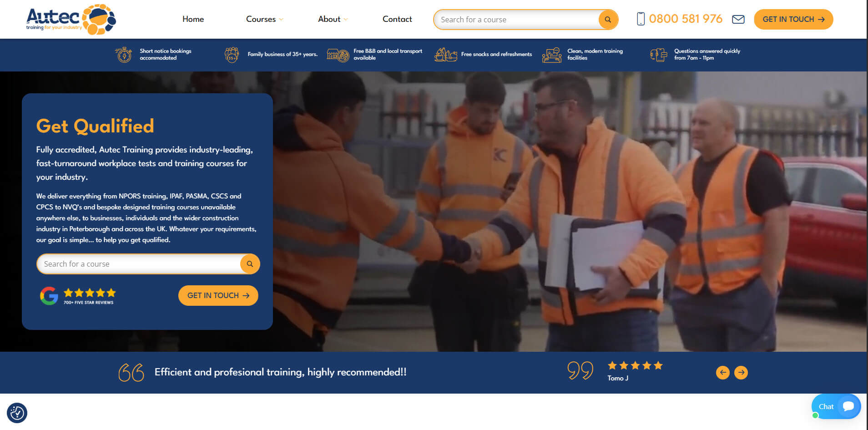Show the previous testimonial
This screenshot has width=868, height=430.
[722, 373]
